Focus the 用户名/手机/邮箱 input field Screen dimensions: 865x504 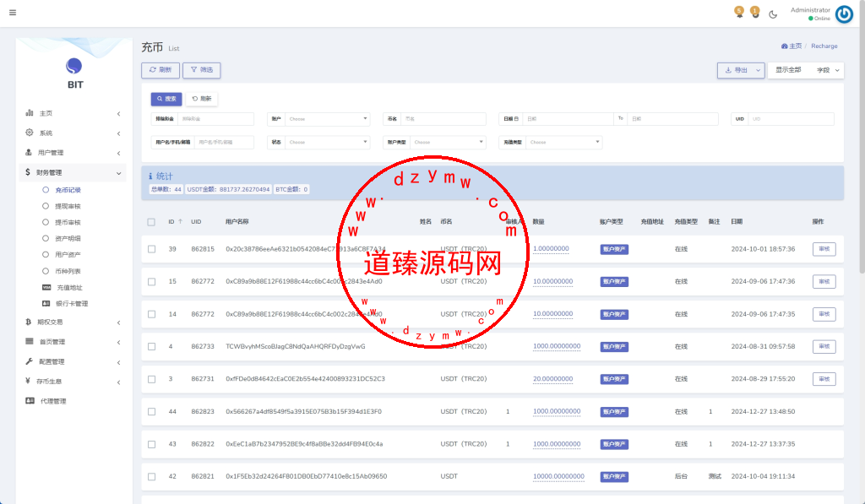pyautogui.click(x=224, y=142)
